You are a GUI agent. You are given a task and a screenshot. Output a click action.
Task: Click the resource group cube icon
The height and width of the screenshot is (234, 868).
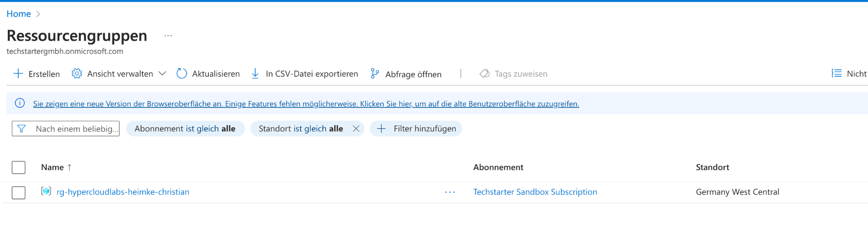pyautogui.click(x=46, y=191)
